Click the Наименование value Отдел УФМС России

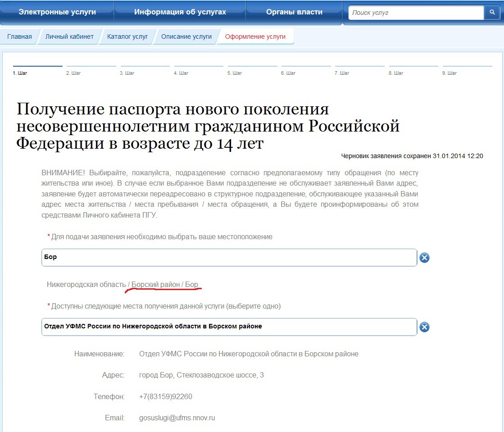[x=249, y=354]
